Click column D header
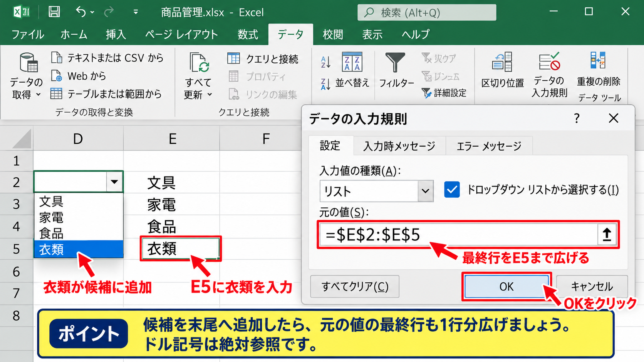This screenshot has width=644, height=362. 78,138
